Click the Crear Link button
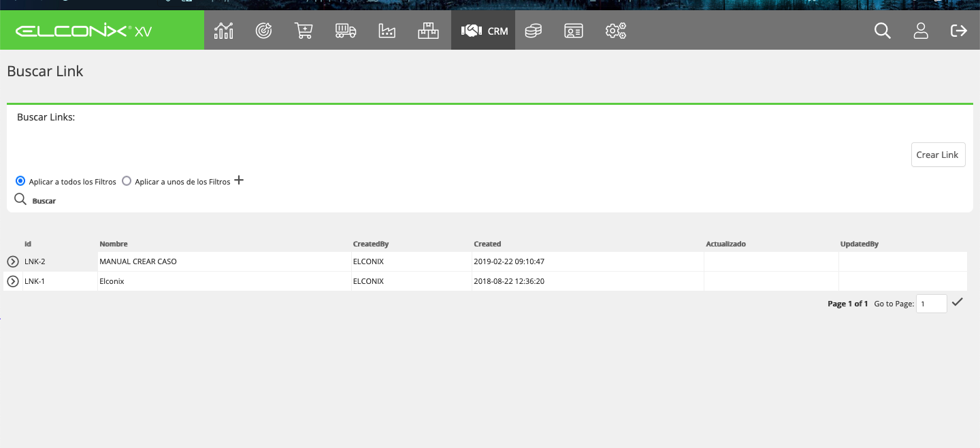This screenshot has height=448, width=980. coord(938,155)
